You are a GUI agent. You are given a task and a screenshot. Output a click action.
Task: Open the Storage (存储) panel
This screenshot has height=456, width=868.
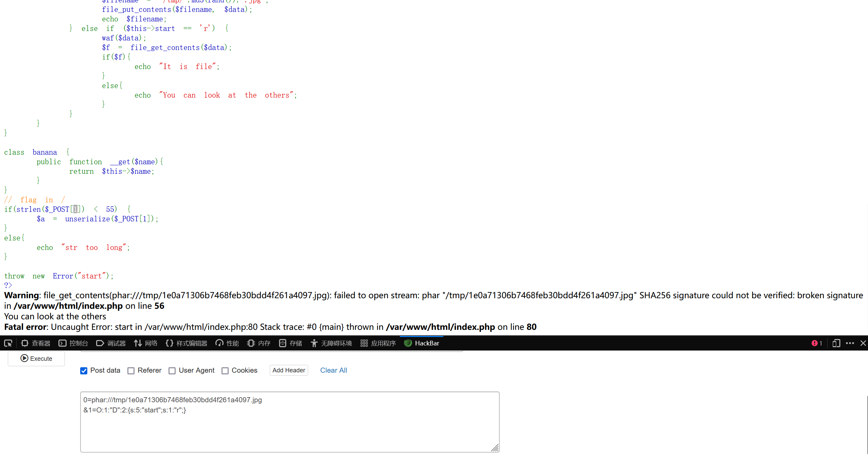(290, 343)
